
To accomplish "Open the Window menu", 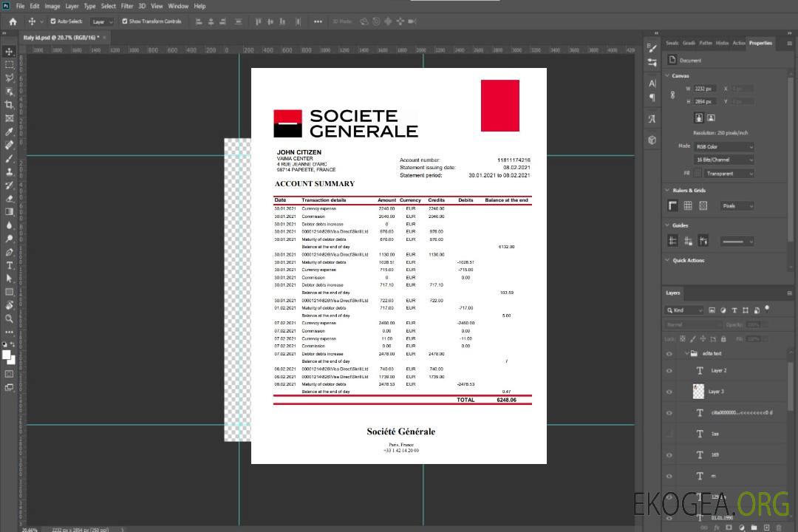I will [178, 6].
